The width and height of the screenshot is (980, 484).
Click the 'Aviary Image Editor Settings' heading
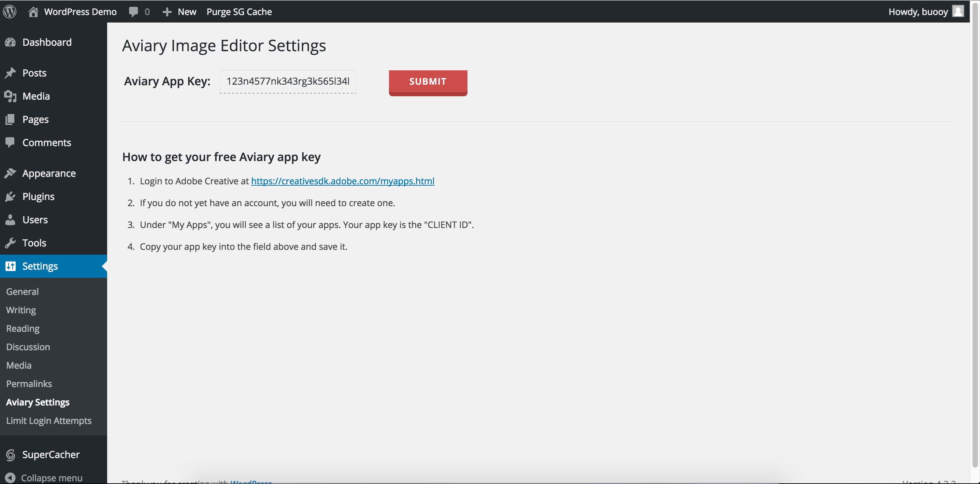pos(224,46)
